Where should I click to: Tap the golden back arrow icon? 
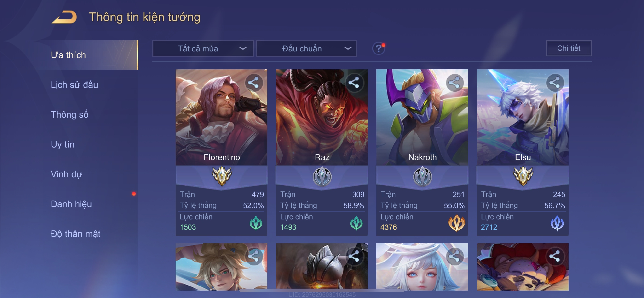coord(64,17)
